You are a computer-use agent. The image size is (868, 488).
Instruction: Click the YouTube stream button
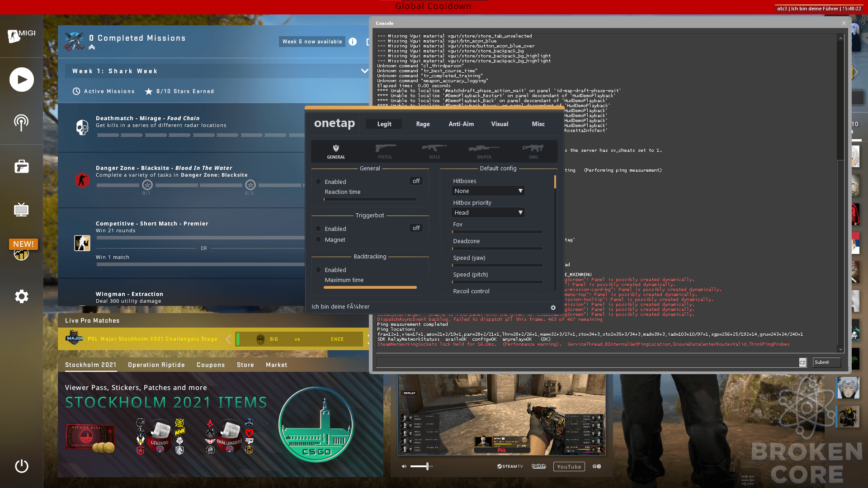pos(569,467)
